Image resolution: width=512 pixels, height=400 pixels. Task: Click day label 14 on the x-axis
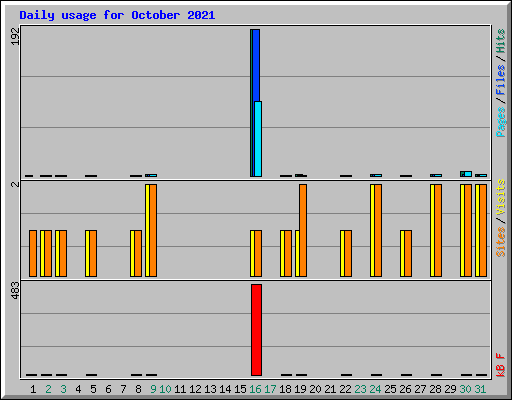pos(225,389)
